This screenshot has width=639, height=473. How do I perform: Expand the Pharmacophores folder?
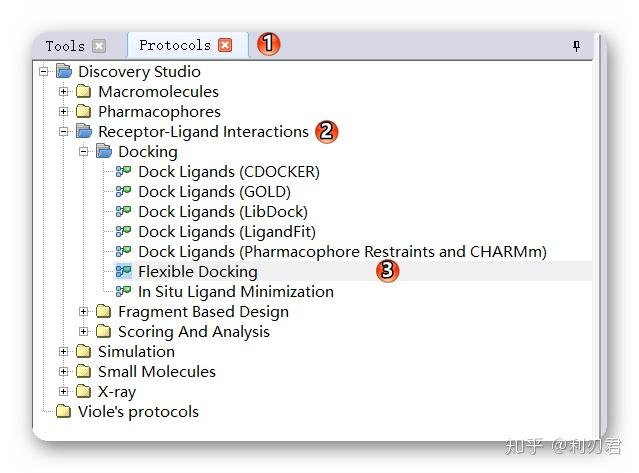point(64,111)
